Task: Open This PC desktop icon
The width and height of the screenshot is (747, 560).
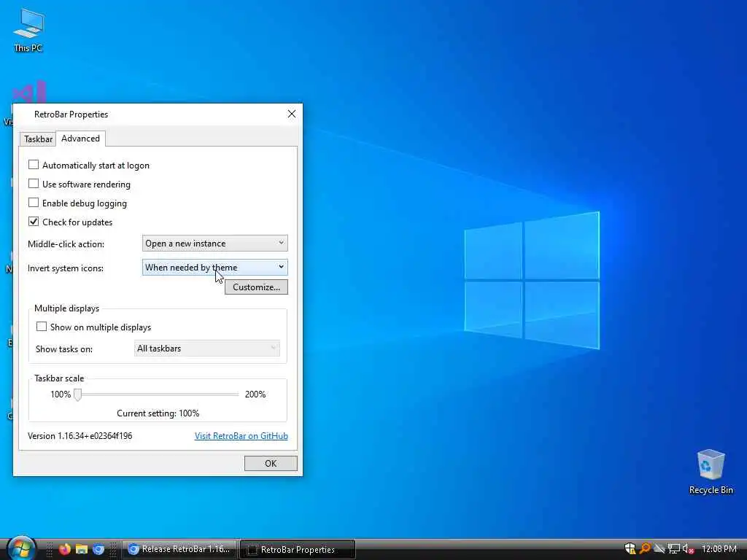Action: 28,29
